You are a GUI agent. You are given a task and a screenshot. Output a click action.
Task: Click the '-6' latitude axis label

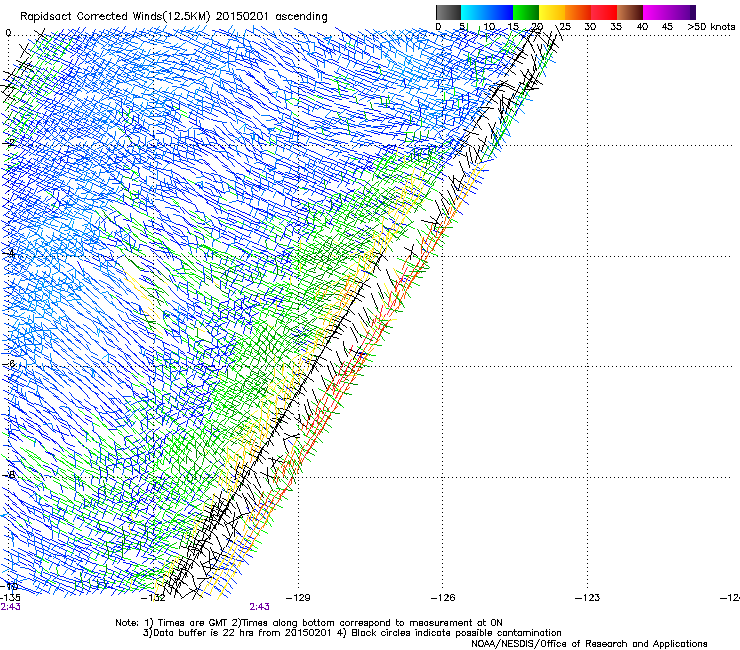click(9, 363)
